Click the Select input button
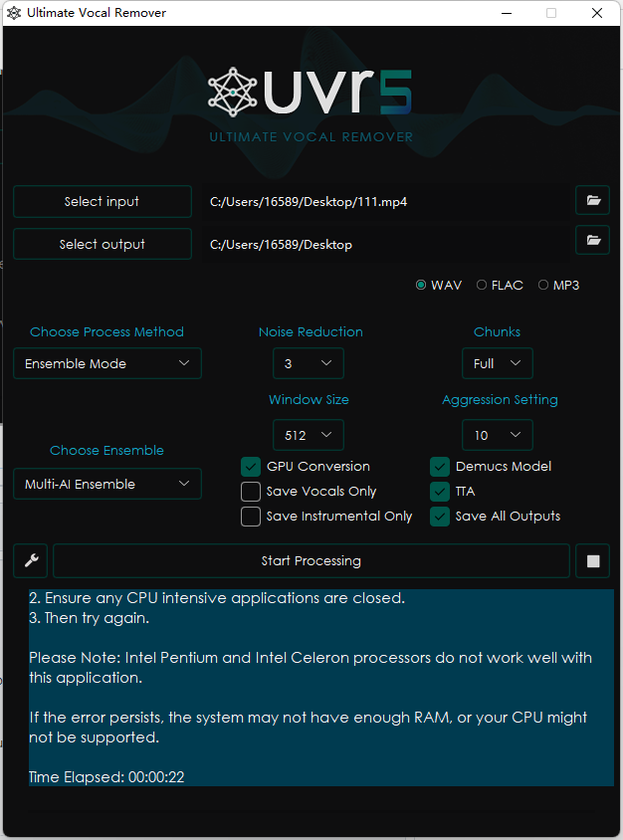The height and width of the screenshot is (840, 623). click(x=103, y=201)
